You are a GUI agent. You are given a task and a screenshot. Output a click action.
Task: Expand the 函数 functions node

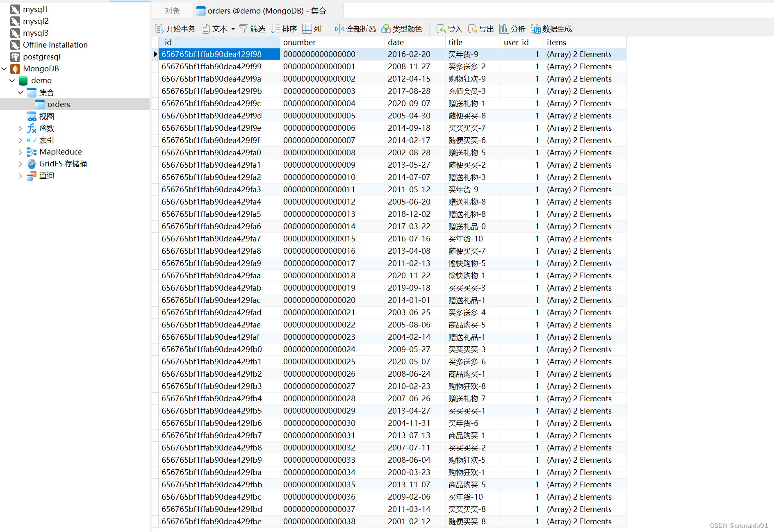pos(20,128)
